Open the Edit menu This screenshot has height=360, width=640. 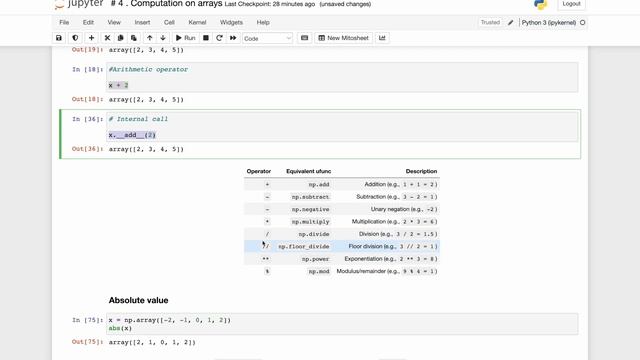coord(88,22)
